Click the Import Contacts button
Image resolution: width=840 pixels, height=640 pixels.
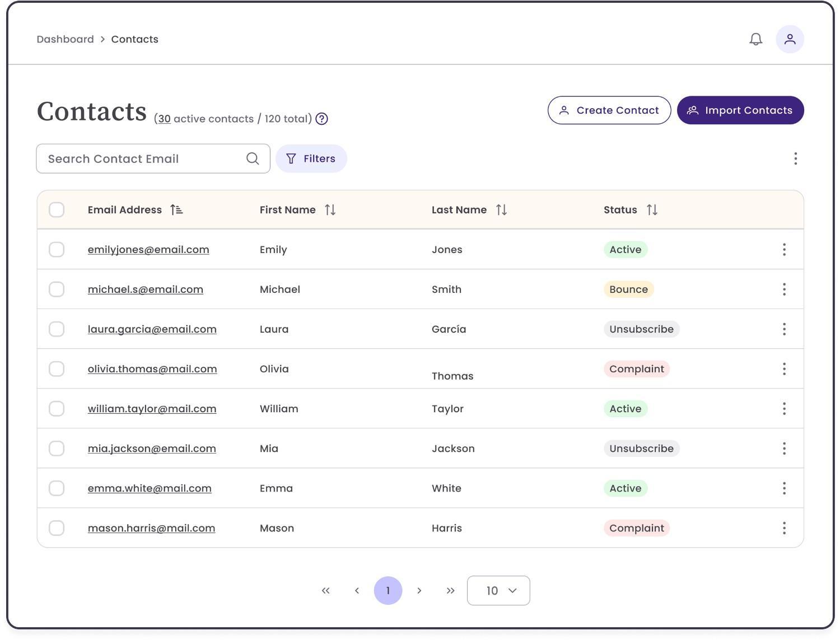click(x=740, y=110)
